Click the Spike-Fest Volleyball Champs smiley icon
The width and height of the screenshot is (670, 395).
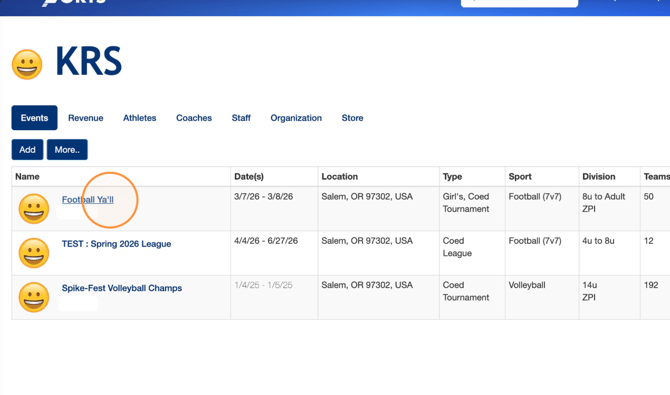point(34,297)
